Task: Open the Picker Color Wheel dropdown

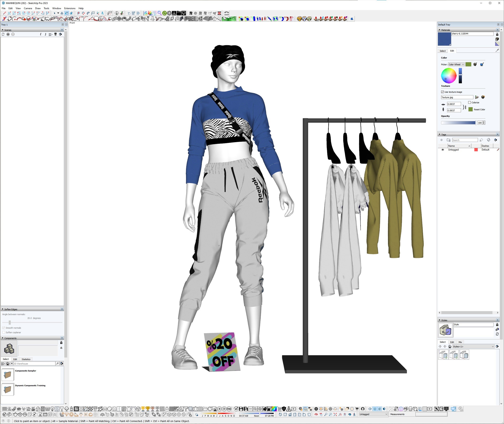Action: coord(456,64)
